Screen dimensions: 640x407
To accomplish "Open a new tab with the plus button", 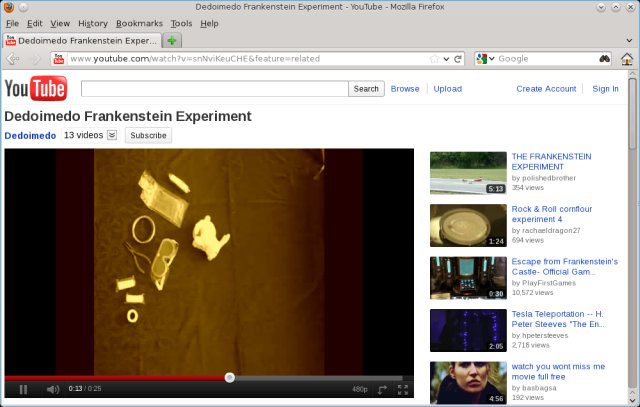I will [x=172, y=41].
